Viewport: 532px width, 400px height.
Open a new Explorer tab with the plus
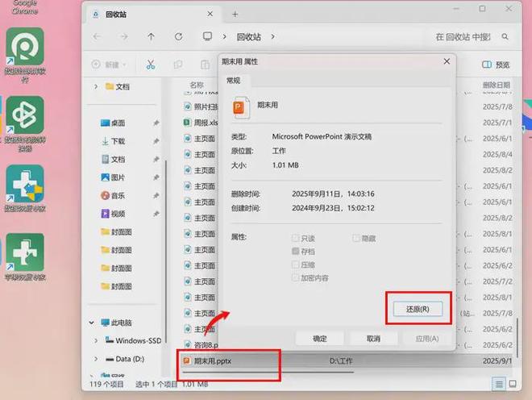point(235,15)
